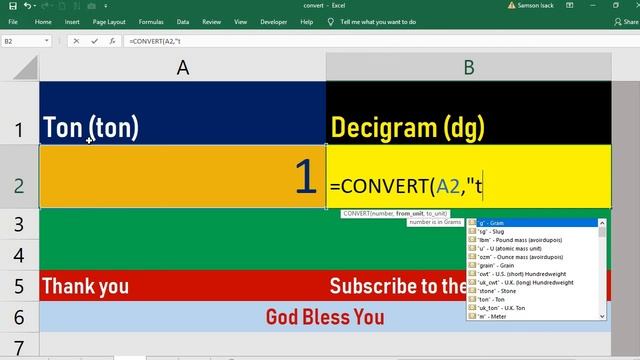Screen dimensions: 640x360
Task: Confirm the formula with the checkmark icon
Action: (94, 41)
